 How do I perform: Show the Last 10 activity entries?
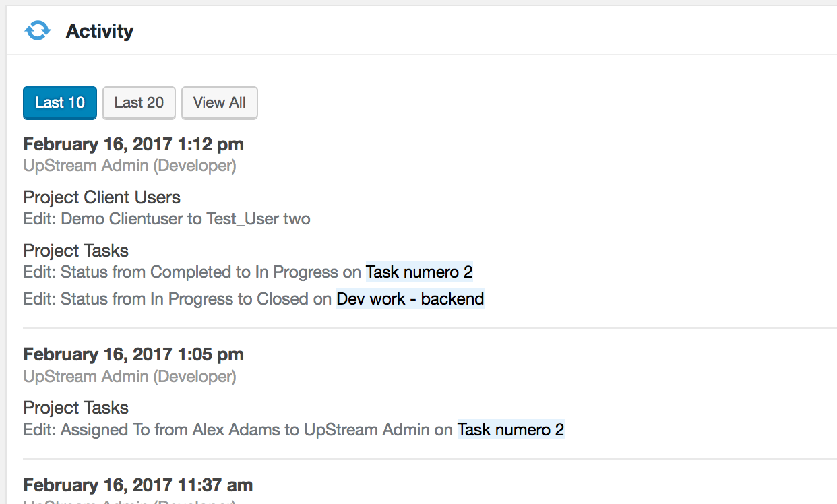tap(60, 102)
